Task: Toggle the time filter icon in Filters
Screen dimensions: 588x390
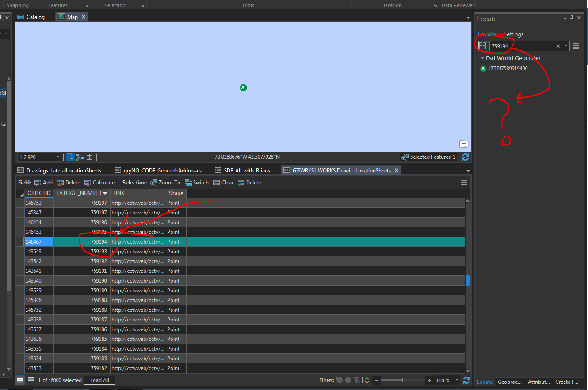Action: 348,380
